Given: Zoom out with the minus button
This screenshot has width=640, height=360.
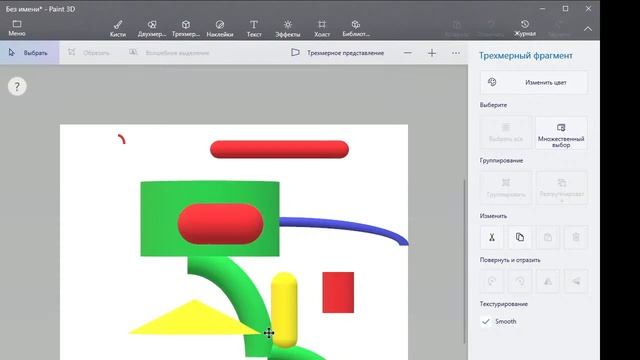Looking at the screenshot, I should [407, 53].
